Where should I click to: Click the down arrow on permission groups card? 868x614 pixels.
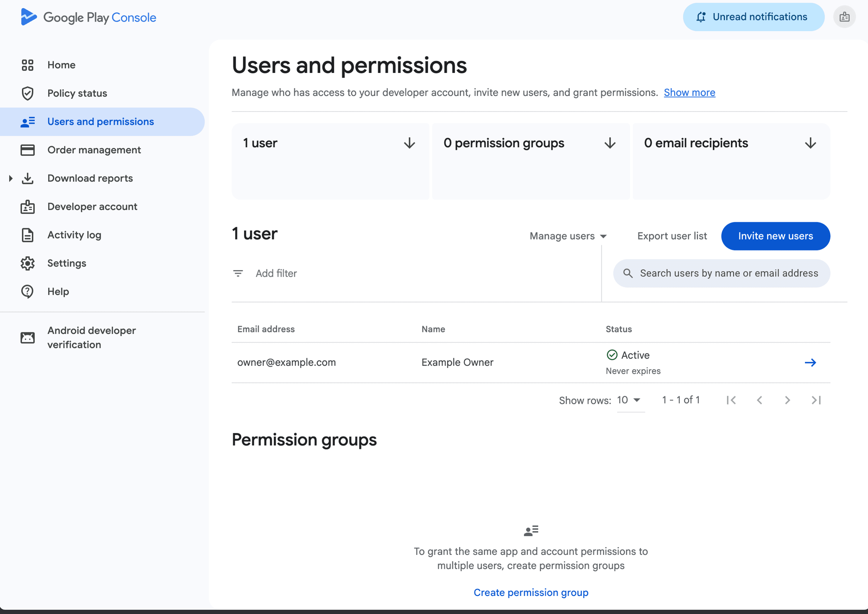coord(610,143)
